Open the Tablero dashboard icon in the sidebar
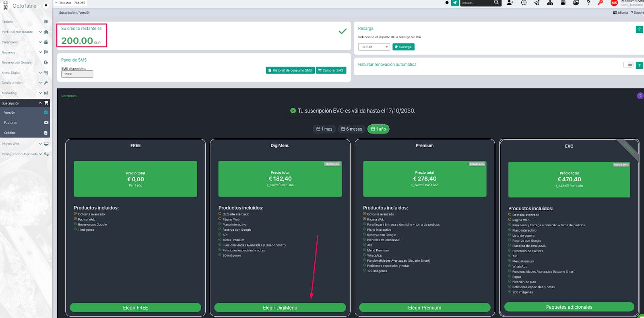The image size is (644, 318). click(x=46, y=22)
